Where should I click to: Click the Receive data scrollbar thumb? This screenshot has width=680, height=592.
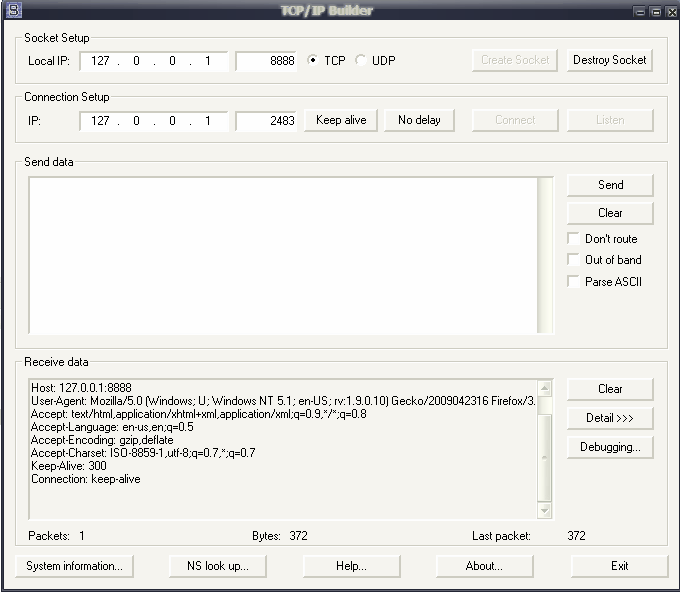pos(545,458)
